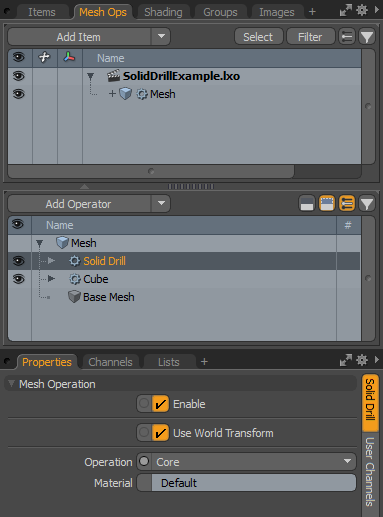Click the list options icon next to Filter
The width and height of the screenshot is (383, 517).
tap(347, 37)
